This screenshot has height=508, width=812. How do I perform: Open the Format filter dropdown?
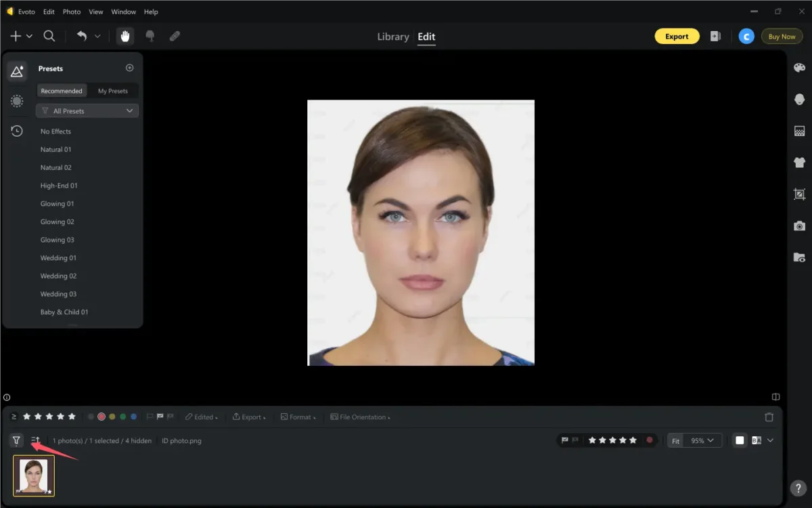pos(298,417)
